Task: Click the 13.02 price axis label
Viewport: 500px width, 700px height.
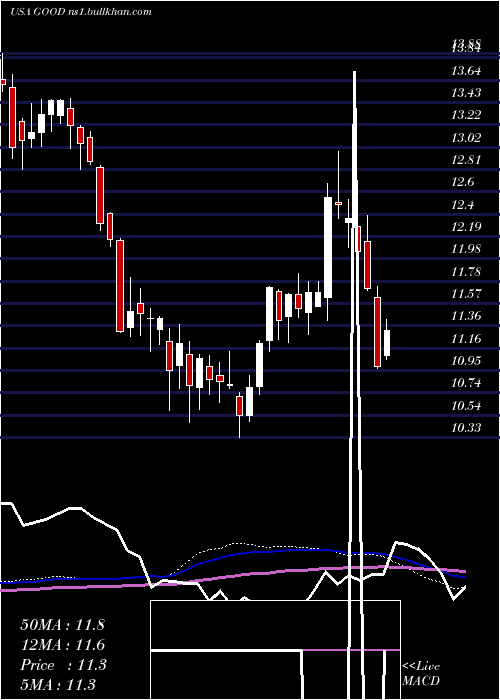Action: click(466, 138)
